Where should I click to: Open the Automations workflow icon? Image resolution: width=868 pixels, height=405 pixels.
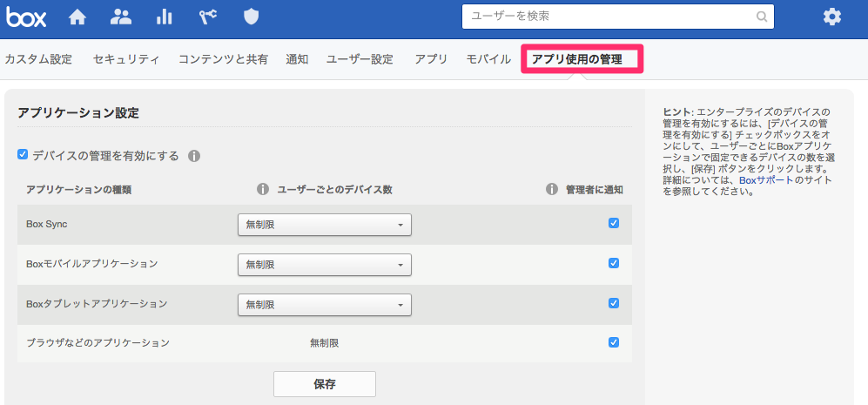coord(207,17)
